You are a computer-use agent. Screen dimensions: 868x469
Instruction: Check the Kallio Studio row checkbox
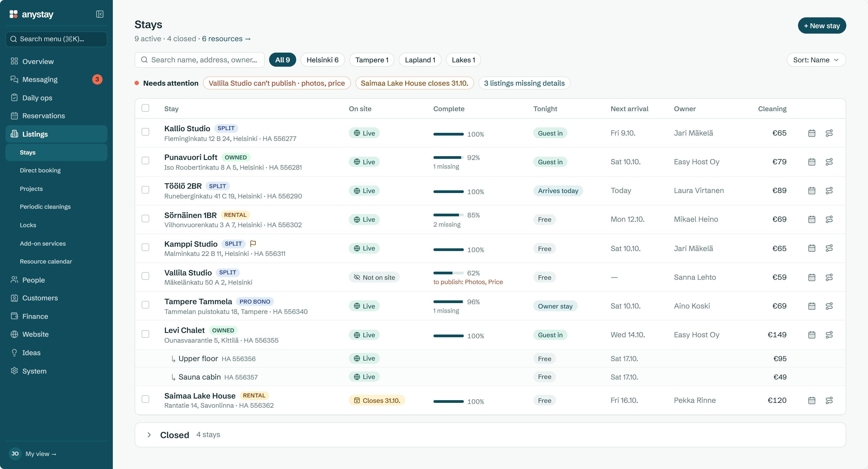point(145,132)
